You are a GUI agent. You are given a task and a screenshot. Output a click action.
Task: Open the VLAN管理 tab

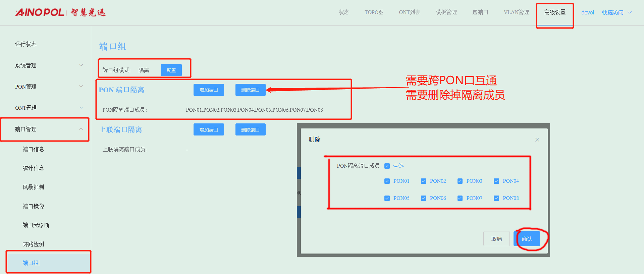click(516, 12)
